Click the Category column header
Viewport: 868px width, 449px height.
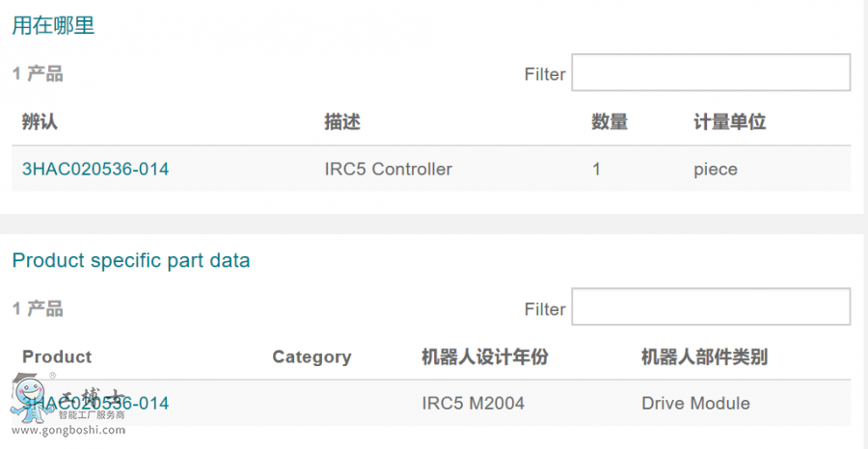coord(312,357)
